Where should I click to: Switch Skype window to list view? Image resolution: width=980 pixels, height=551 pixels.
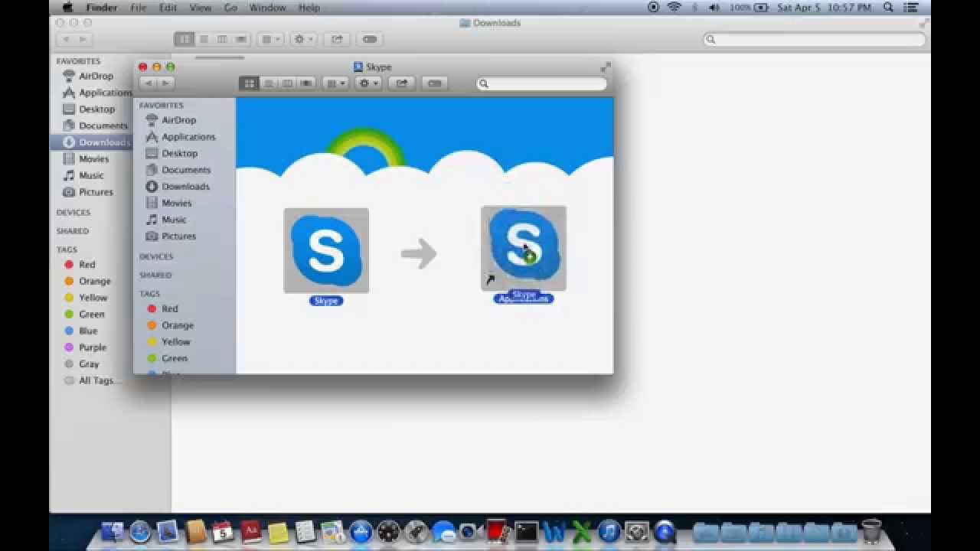pos(268,83)
